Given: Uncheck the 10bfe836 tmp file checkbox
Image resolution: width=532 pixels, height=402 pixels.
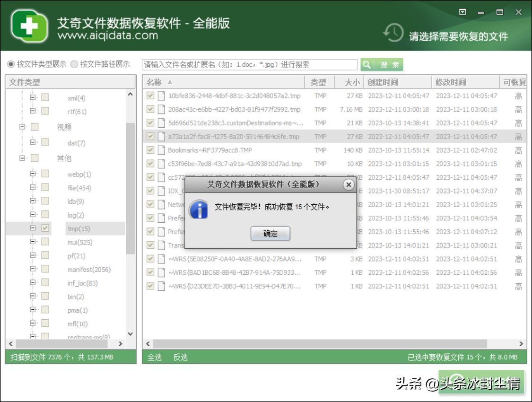Looking at the screenshot, I should tap(150, 96).
